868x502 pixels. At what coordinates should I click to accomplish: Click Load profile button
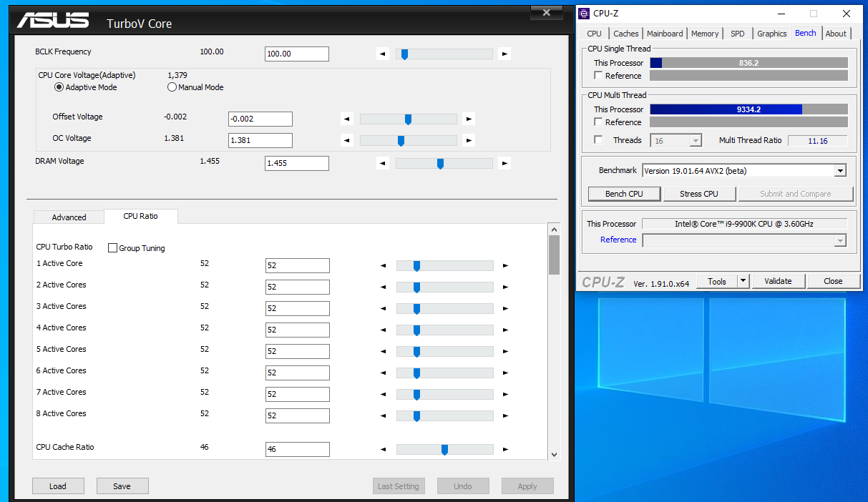[58, 486]
